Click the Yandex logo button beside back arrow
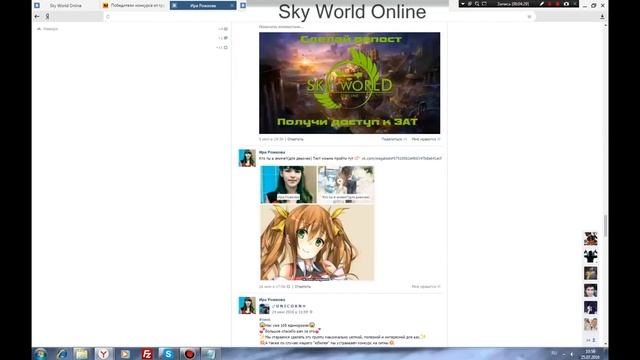Image resolution: width=640 pixels, height=360 pixels. click(x=47, y=16)
